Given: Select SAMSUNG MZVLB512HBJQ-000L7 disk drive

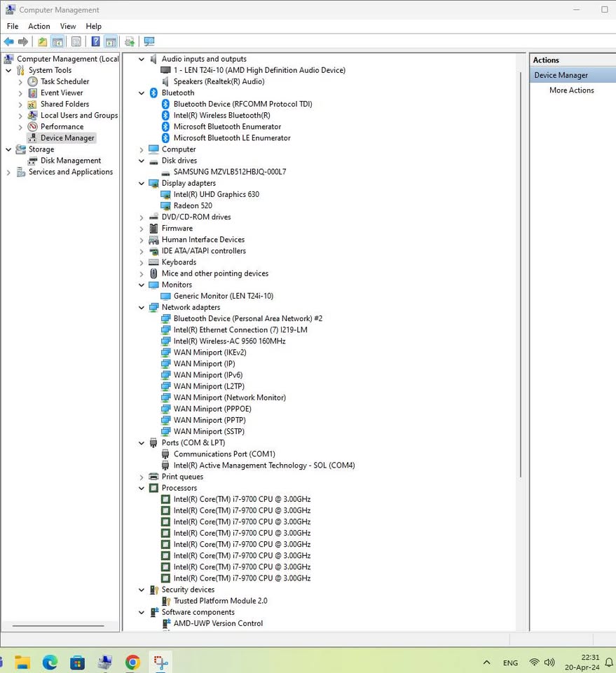Looking at the screenshot, I should pyautogui.click(x=229, y=172).
